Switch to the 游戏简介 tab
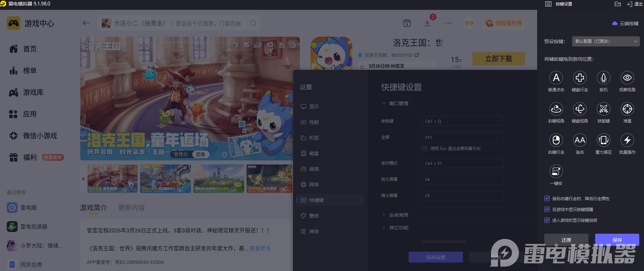Screen dimensions: 644x271 (94, 208)
